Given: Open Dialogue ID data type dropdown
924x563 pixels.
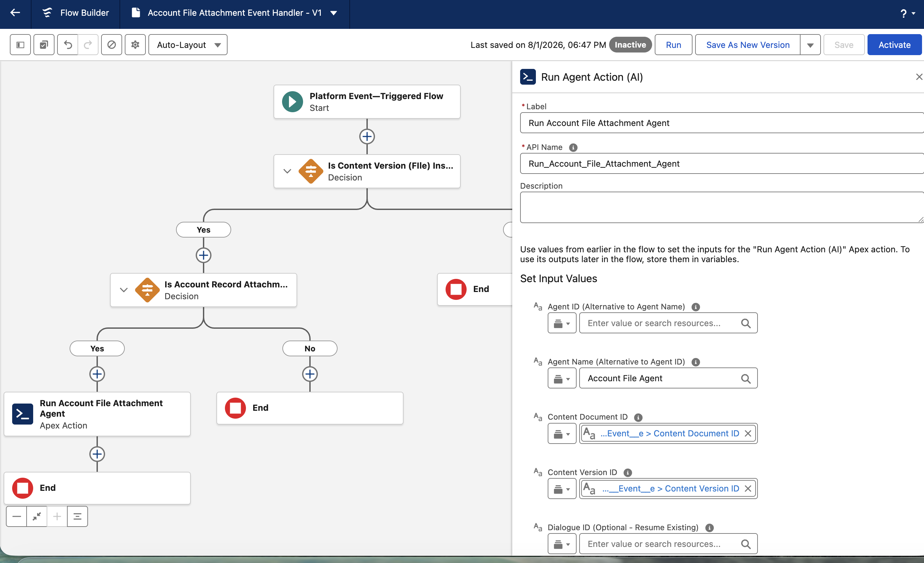Looking at the screenshot, I should click(562, 544).
